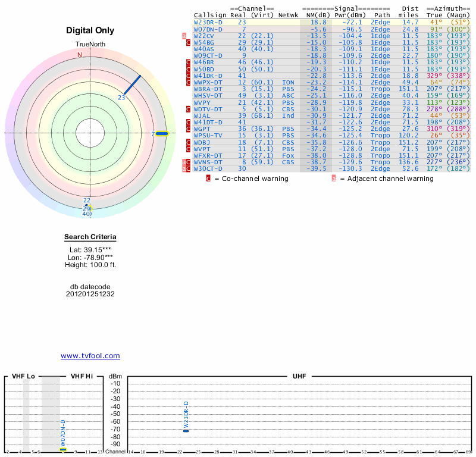Click co-channel warning icon beside WDTV-DT
This screenshot has width=476, height=457.
pos(189,109)
